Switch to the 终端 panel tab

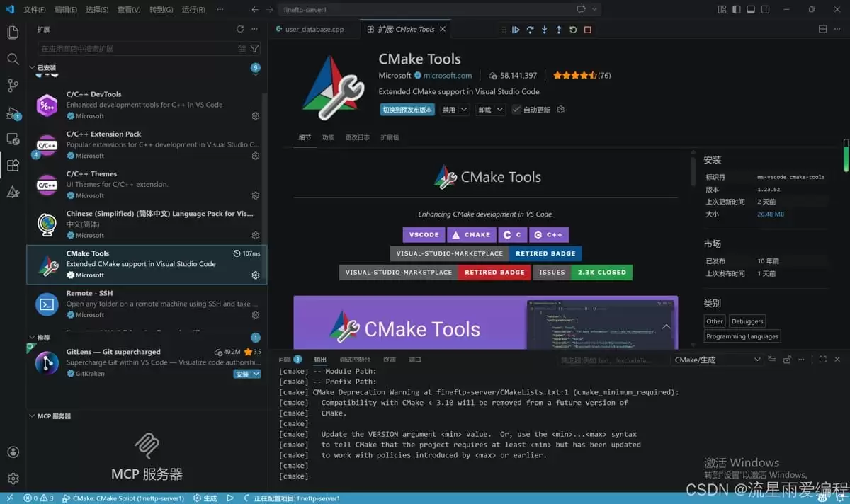[x=390, y=360]
